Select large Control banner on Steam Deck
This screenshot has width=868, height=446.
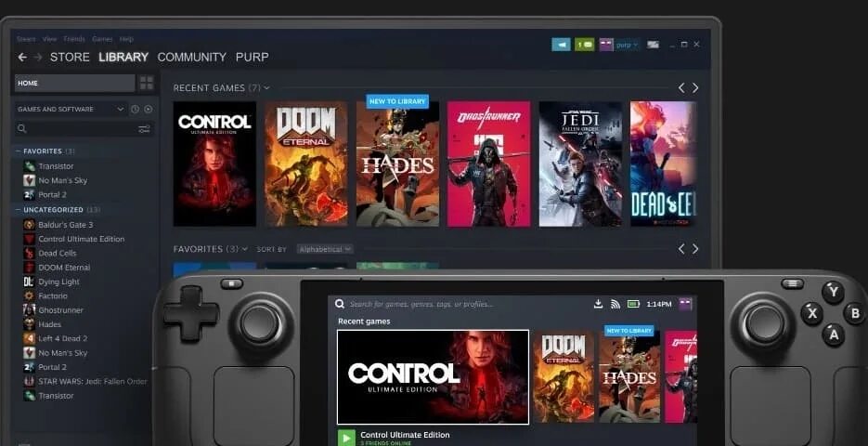tap(433, 377)
